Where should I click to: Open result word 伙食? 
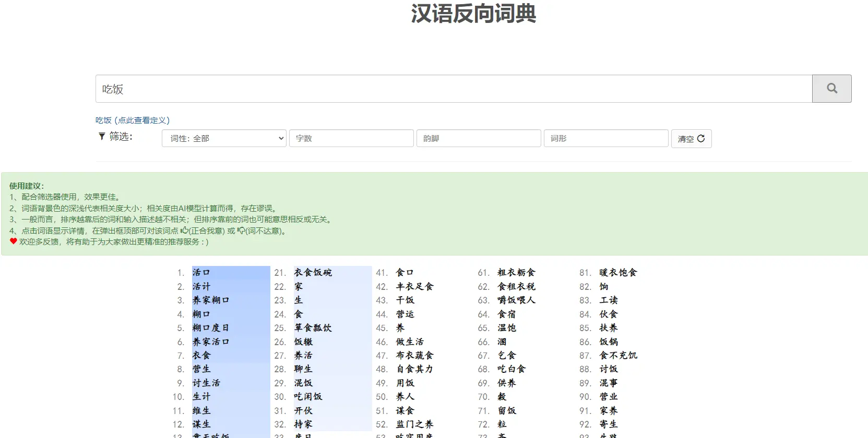[608, 314]
